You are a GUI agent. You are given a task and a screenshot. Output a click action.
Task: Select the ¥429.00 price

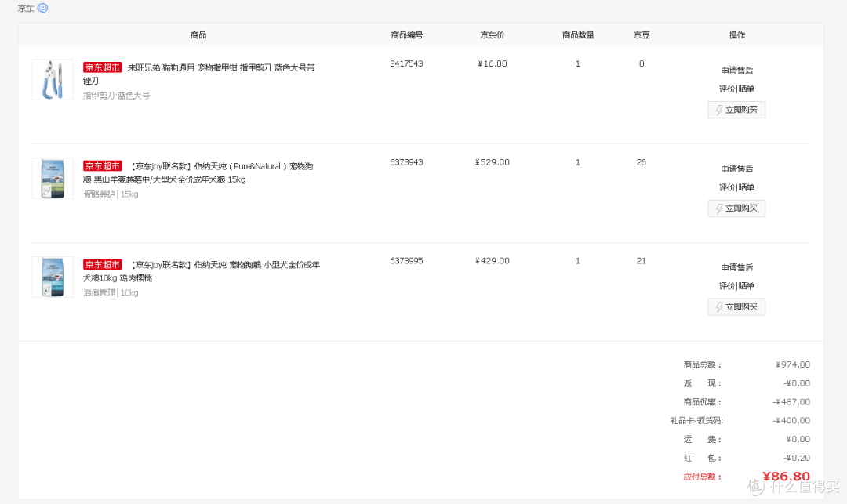coord(492,261)
